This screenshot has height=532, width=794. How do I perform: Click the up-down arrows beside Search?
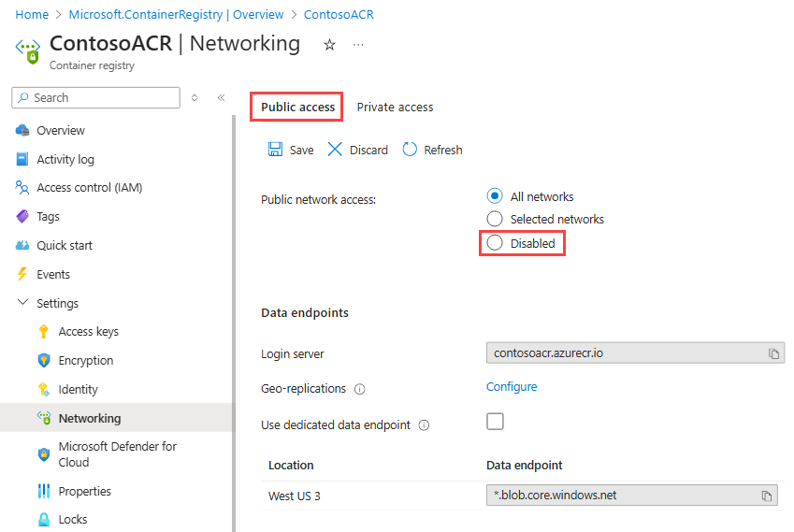point(195,97)
